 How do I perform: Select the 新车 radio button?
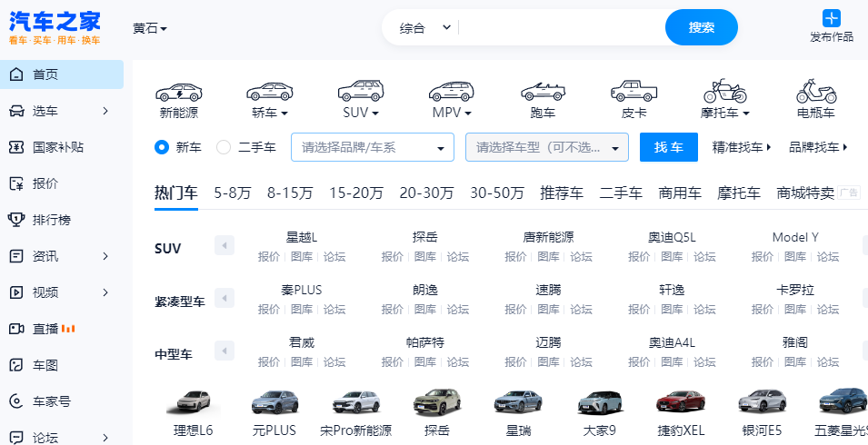[x=162, y=148]
